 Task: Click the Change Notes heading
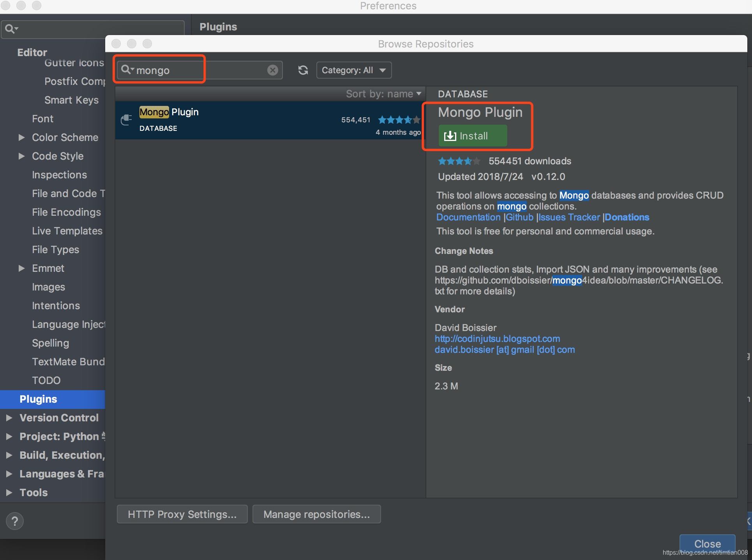(464, 251)
